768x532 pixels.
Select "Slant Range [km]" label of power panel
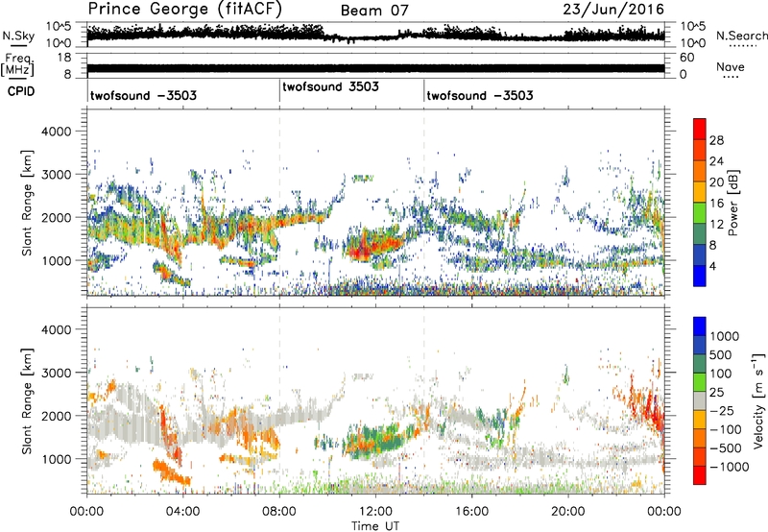[27, 203]
